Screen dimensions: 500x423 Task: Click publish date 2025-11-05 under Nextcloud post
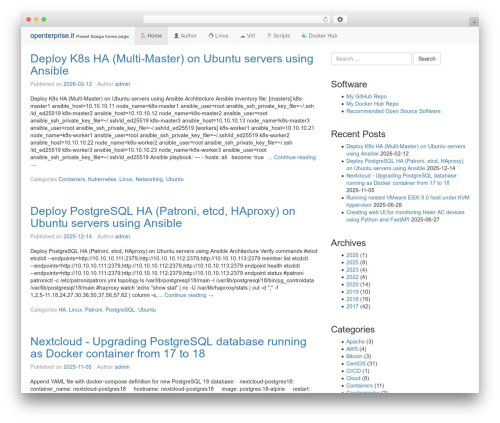click(x=77, y=367)
